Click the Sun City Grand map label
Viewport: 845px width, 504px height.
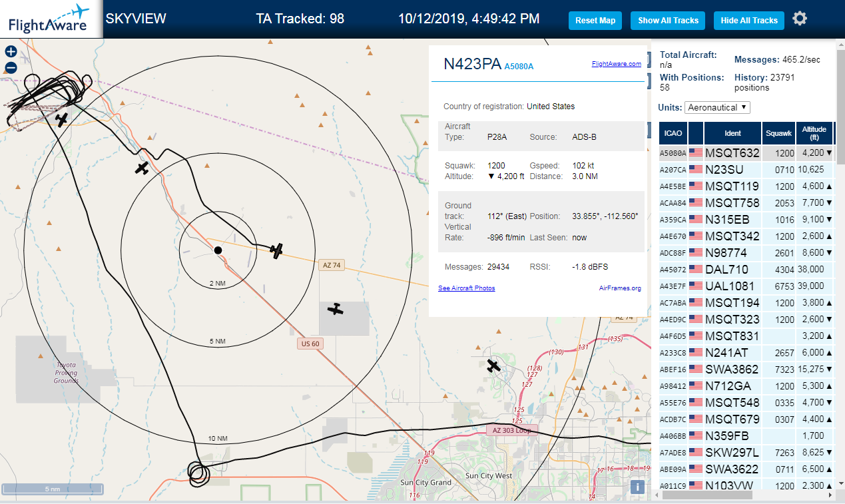point(426,482)
